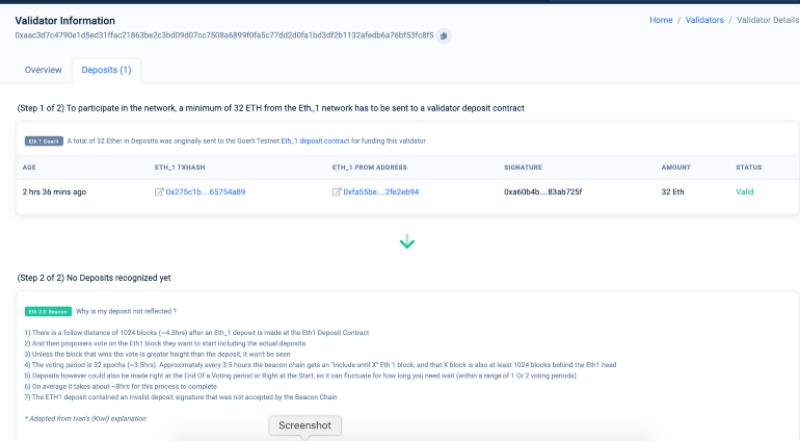Switch to the Overview tab
800x441 pixels.
click(43, 70)
